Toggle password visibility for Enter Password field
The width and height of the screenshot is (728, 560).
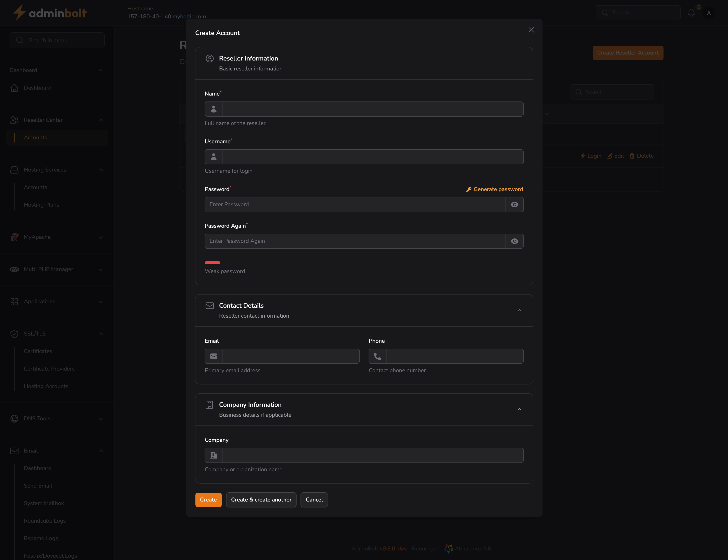pos(515,204)
